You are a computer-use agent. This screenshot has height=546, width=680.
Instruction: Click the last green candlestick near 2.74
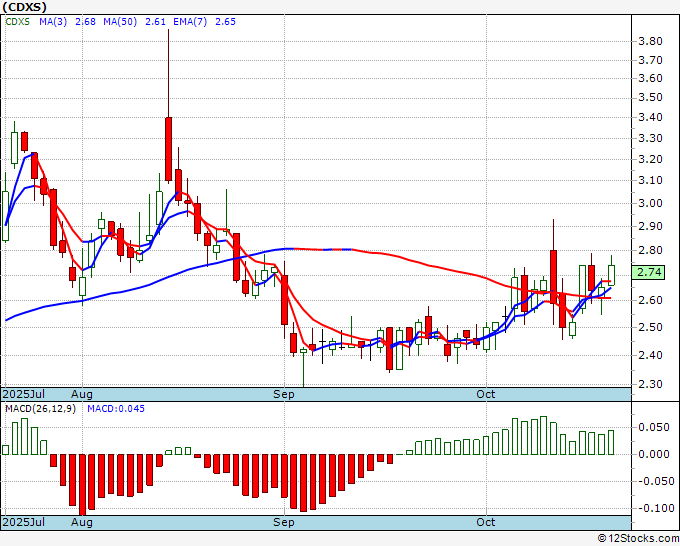click(x=611, y=275)
